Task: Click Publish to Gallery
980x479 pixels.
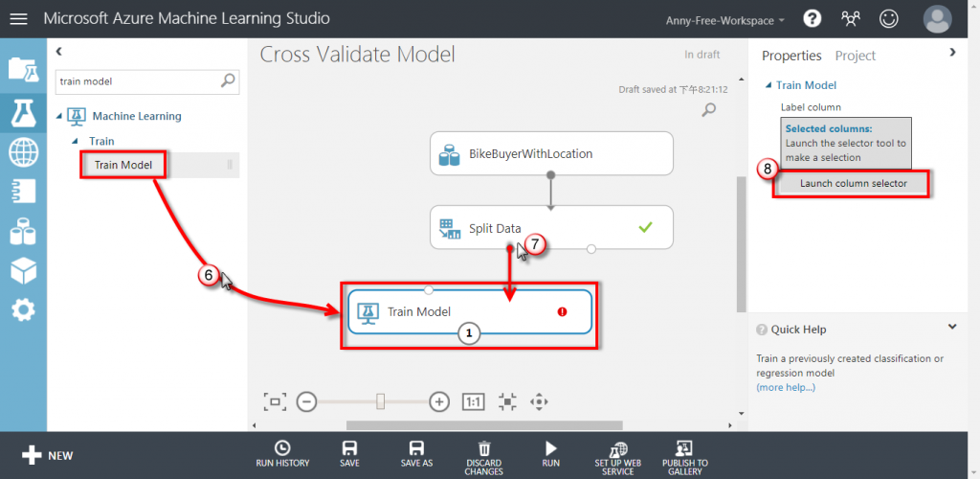Action: coord(685,458)
